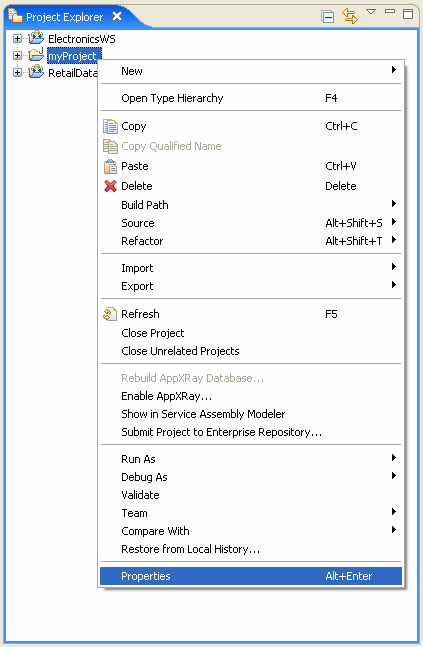Open the Import submenu
423x647 pixels.
(251, 268)
